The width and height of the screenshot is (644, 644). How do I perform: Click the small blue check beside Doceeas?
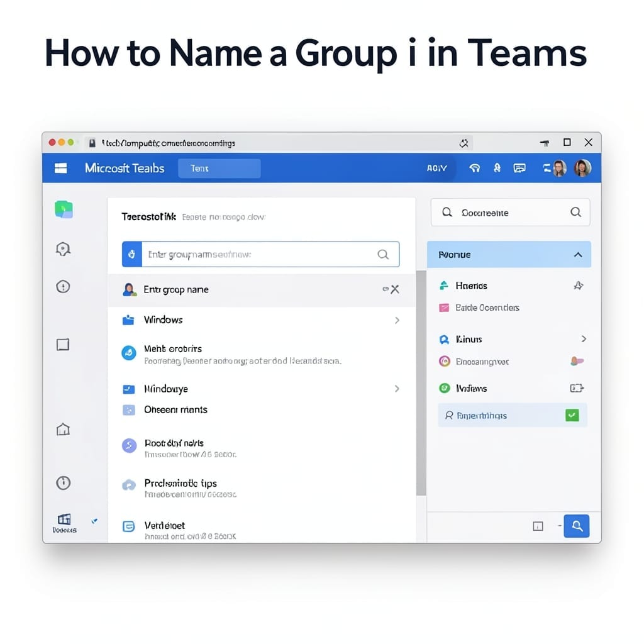coord(94,521)
